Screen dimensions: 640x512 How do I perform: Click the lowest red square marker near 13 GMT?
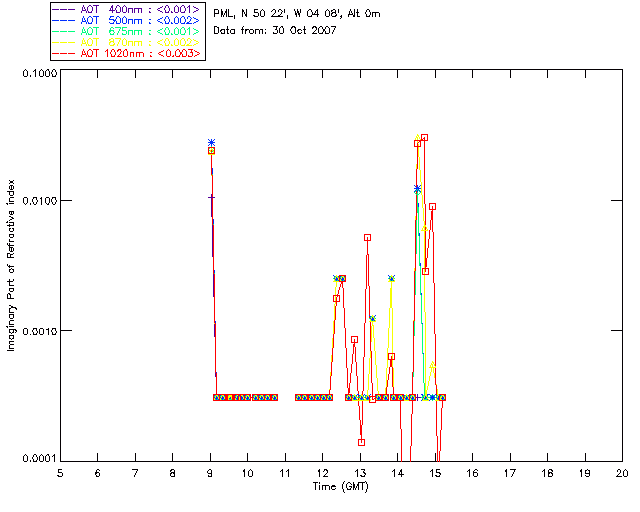pos(361,442)
